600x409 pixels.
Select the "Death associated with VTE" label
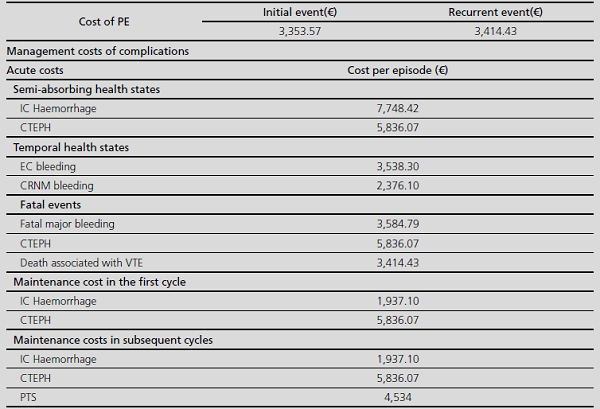[82, 262]
